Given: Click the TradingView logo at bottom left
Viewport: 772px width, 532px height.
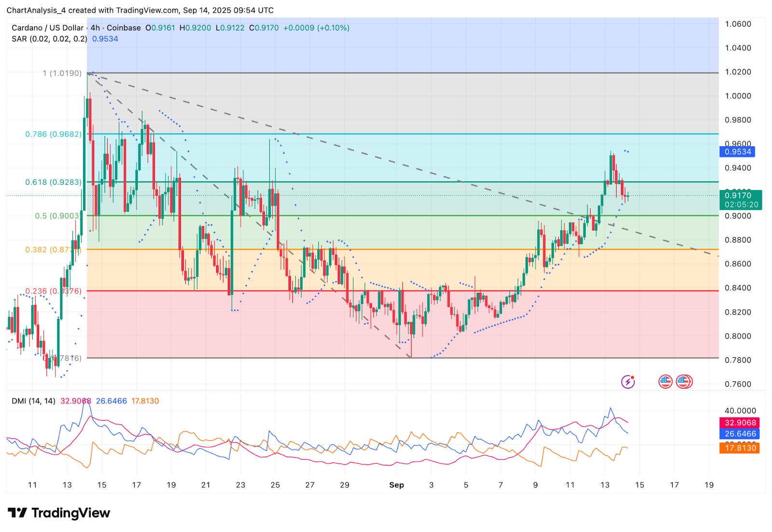Looking at the screenshot, I should point(59,513).
